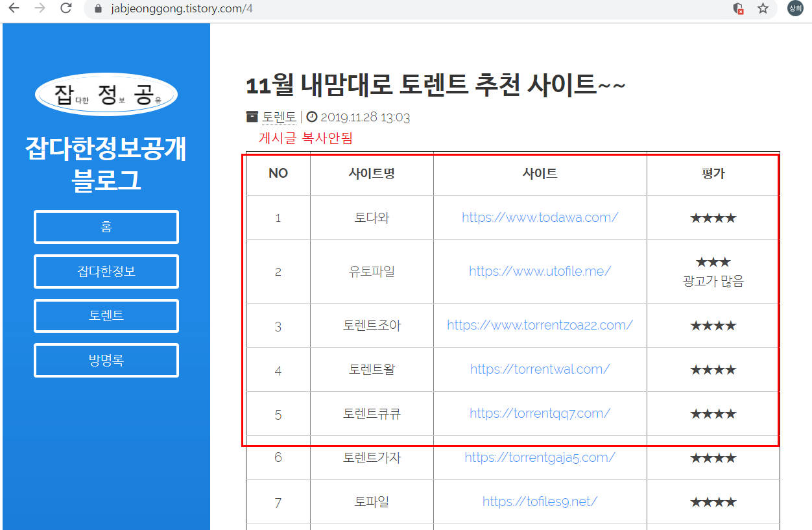The image size is (812, 530).
Task: Go forward with the browser forward arrow
Action: pos(40,8)
